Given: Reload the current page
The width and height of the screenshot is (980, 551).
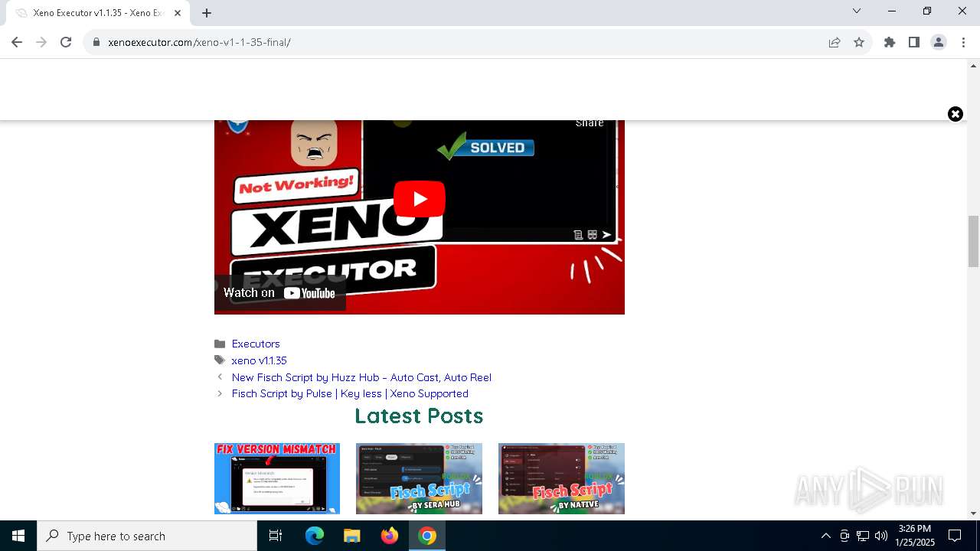Looking at the screenshot, I should coord(66,42).
